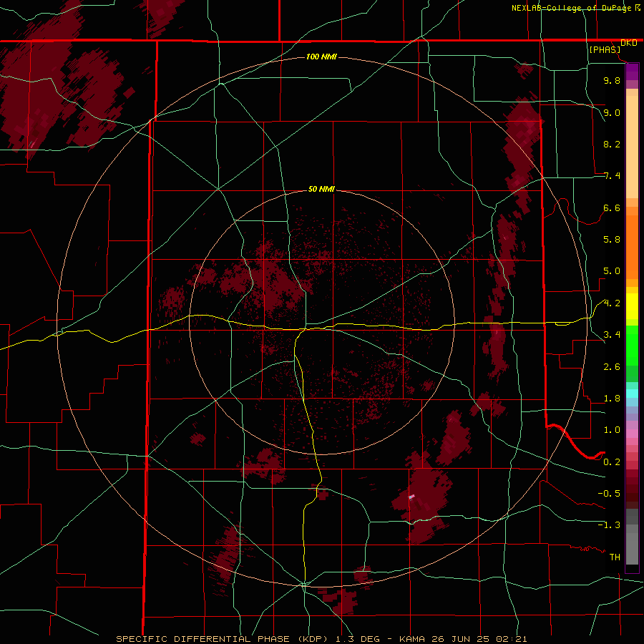Screen dimensions: 644x644
Task: Pick the yellow segment of color scale
Action: (x=632, y=306)
